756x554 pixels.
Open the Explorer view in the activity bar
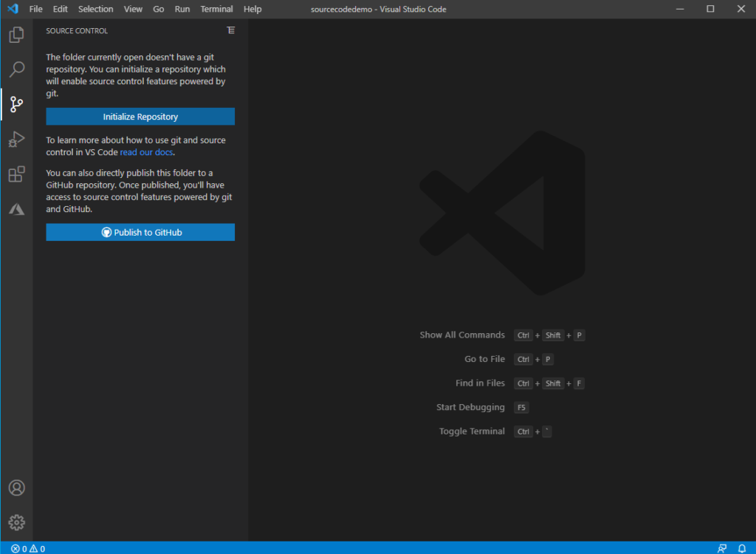click(16, 34)
